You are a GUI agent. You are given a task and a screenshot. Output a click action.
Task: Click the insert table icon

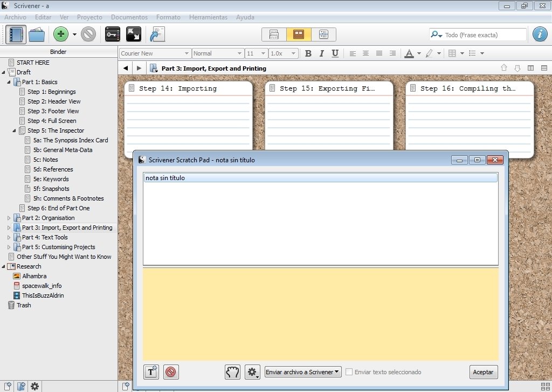click(452, 53)
